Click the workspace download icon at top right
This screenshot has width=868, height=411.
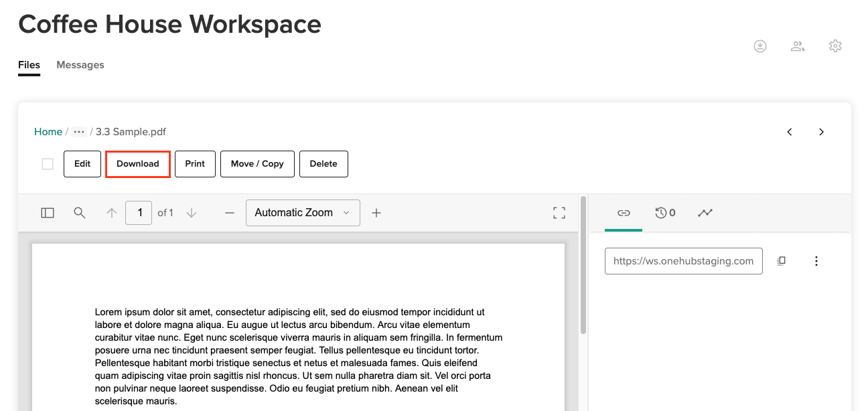click(x=760, y=46)
